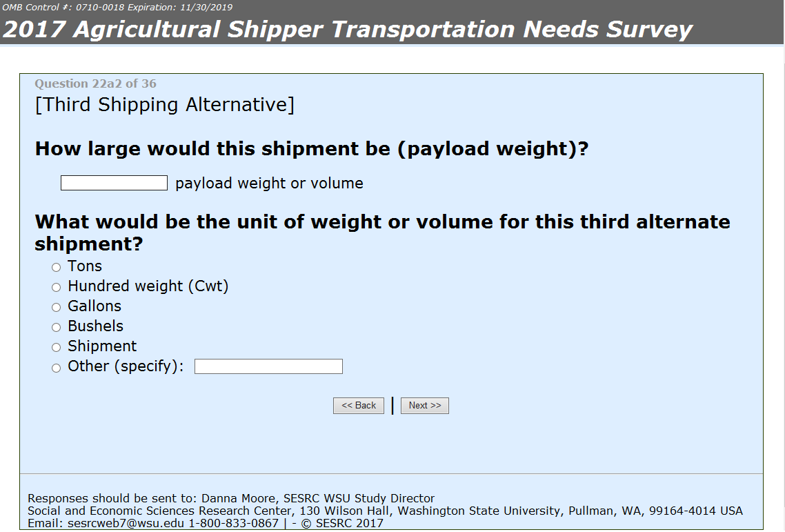This screenshot has width=785, height=532.
Task: Click the SESRC 2017 copyright text
Action: point(342,524)
